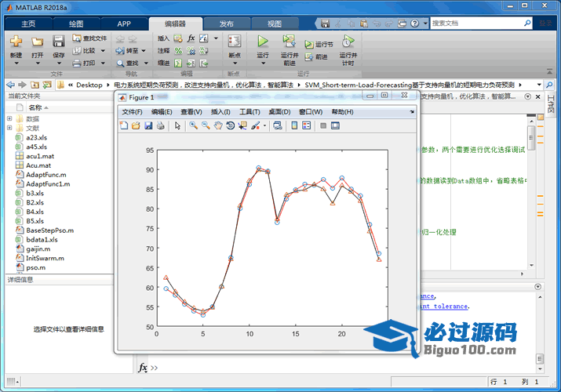Viewport: 561px width, 392px height.
Task: Switch to the APP ribbon tab
Action: point(124,24)
